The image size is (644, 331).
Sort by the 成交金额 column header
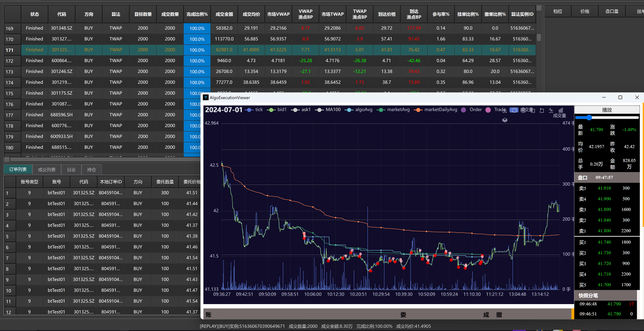pos(224,14)
